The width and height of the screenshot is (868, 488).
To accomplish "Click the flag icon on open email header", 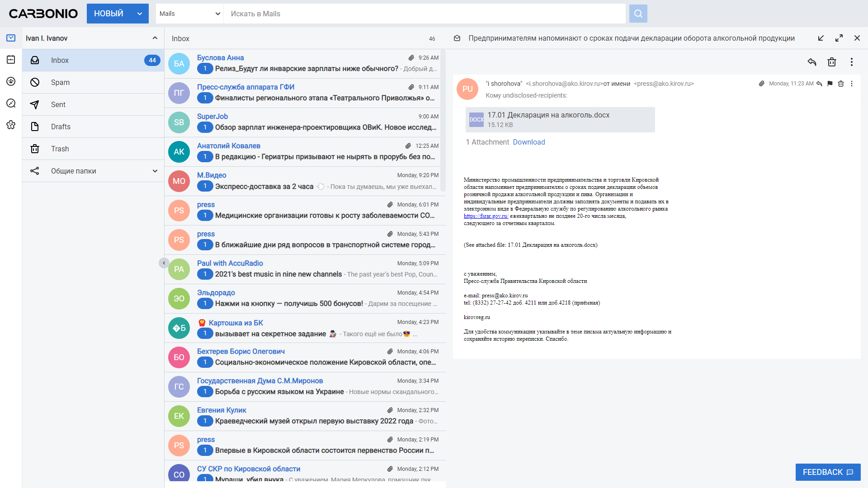I will (830, 84).
